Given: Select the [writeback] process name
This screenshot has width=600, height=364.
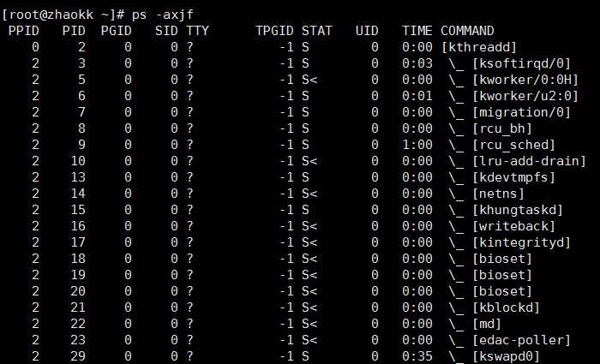Looking at the screenshot, I should [514, 226].
